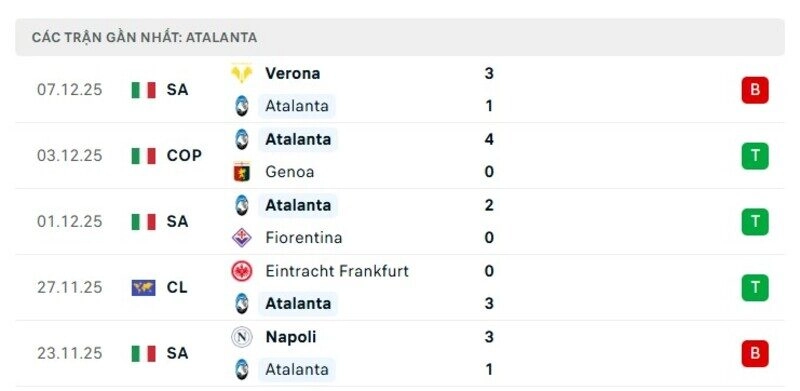The image size is (800, 391).
Task: Open the Verona team link
Action: pyautogui.click(x=293, y=74)
